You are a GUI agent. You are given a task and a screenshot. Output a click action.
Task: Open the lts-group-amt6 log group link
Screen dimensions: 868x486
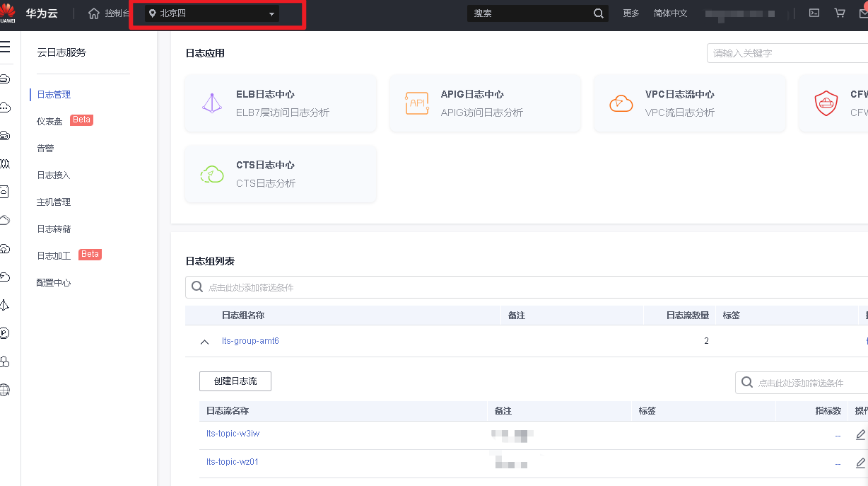point(250,341)
